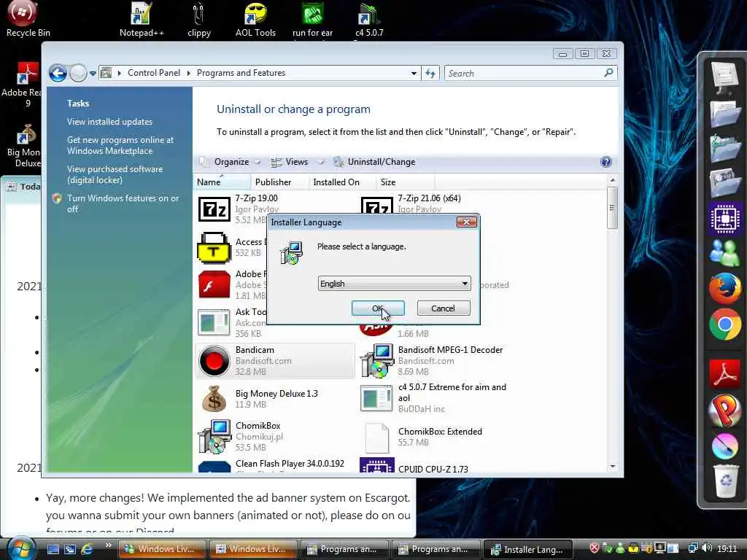Open run for ear desktop shortcut
Image resolution: width=747 pixels, height=560 pixels.
[312, 19]
